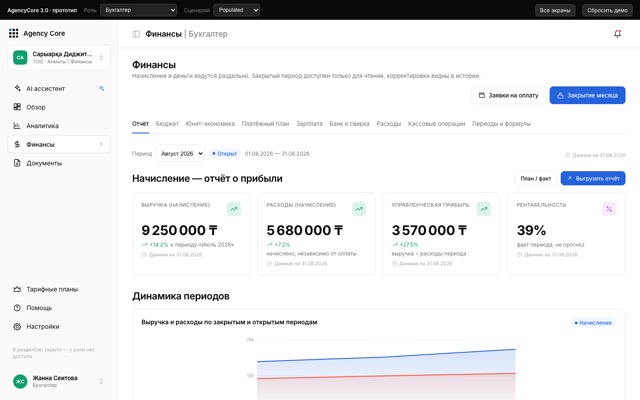The width and height of the screenshot is (640, 400).
Task: Click the blue sparkle badge on AI ассистент
Action: [x=102, y=88]
